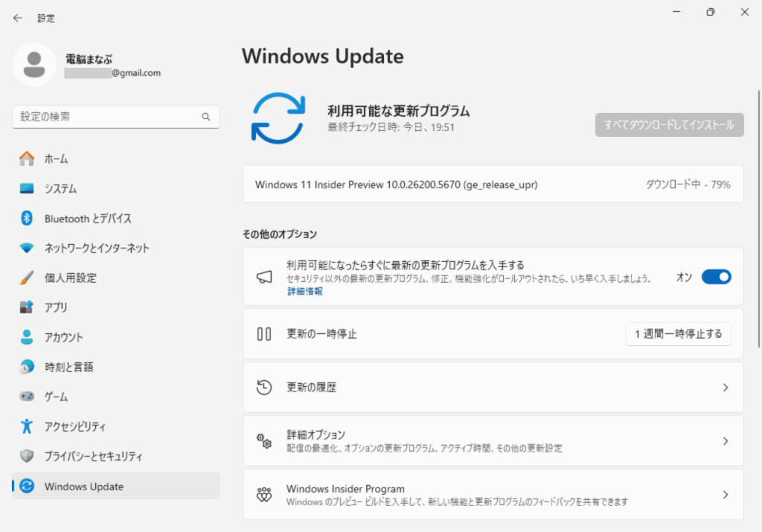Click the Home house icon
This screenshot has width=762, height=532.
pyautogui.click(x=27, y=159)
